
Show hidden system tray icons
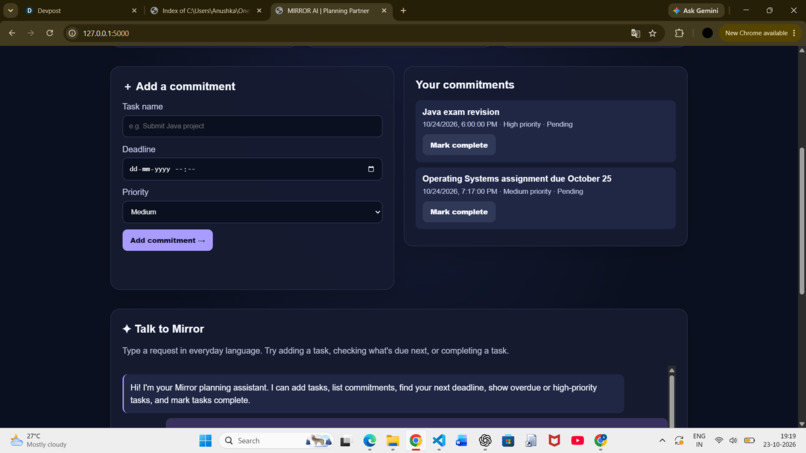662,441
